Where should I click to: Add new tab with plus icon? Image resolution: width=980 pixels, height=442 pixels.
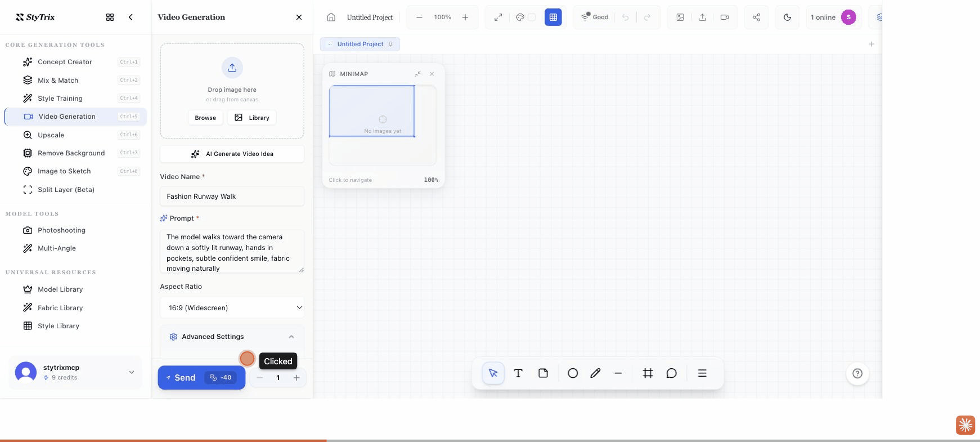[871, 44]
